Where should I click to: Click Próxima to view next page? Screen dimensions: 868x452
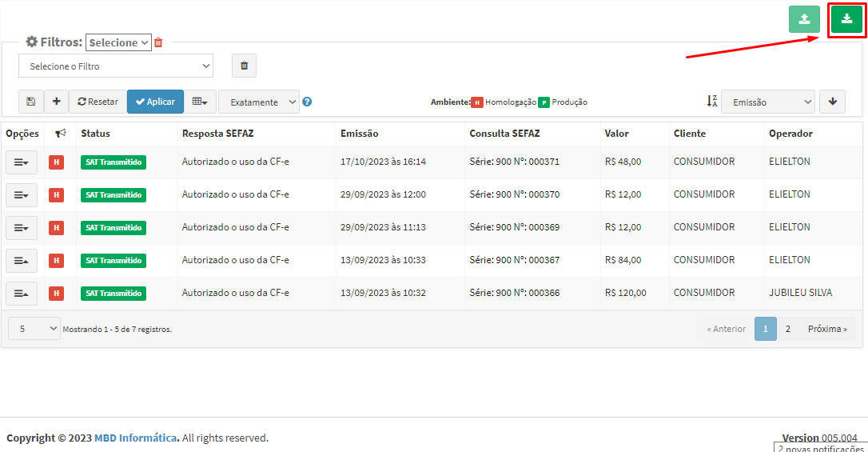point(826,329)
